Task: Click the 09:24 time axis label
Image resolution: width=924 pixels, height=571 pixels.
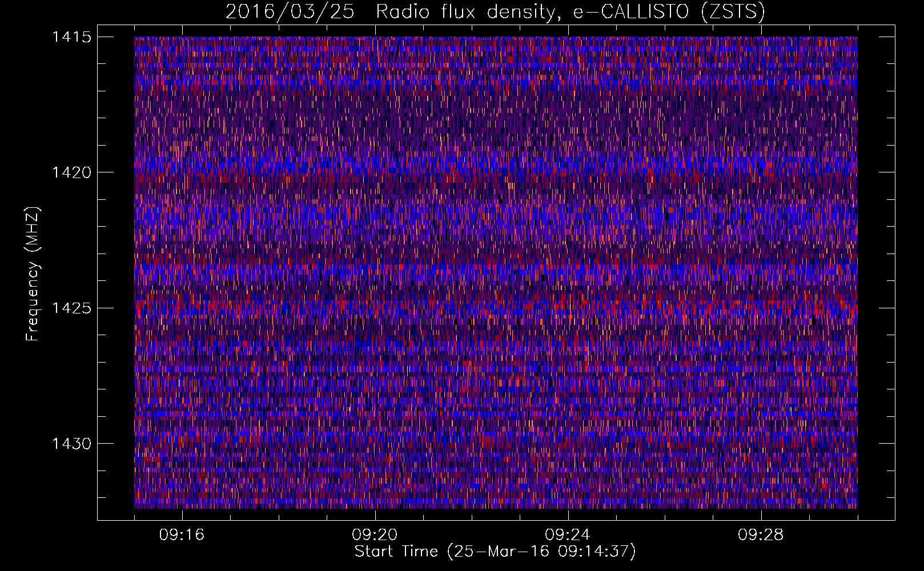Action: click(568, 535)
